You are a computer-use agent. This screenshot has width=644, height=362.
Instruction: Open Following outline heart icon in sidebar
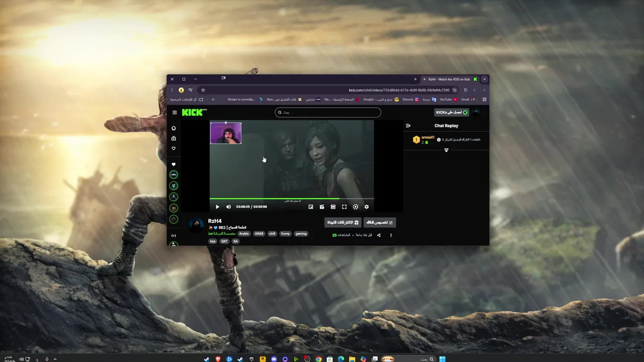[x=174, y=148]
